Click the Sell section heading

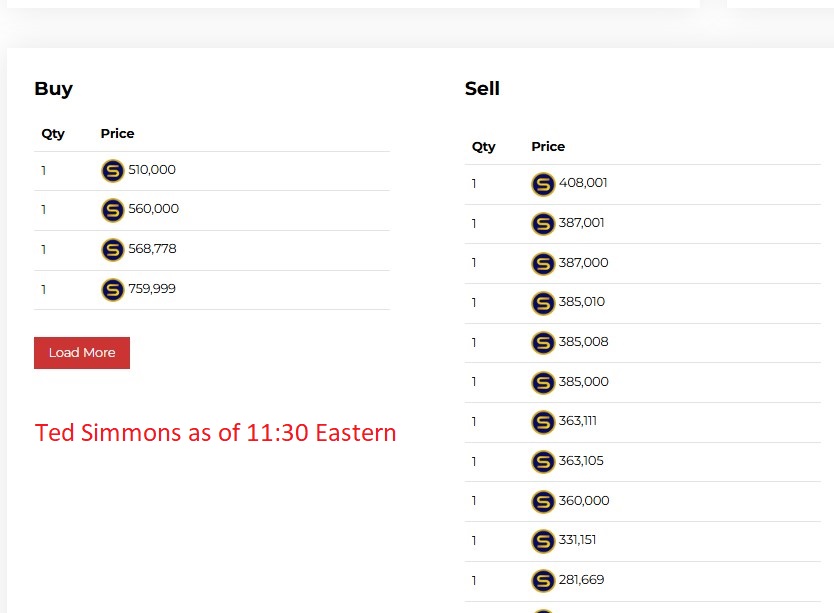(482, 88)
